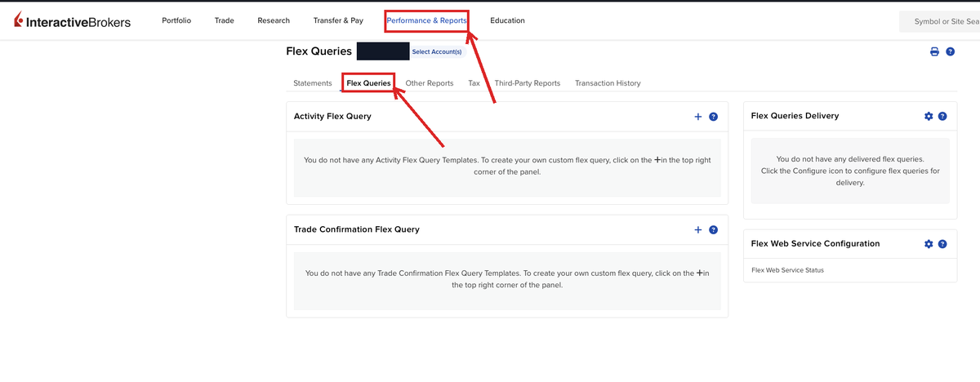
Task: Open the Transaction History tab
Action: tap(608, 83)
